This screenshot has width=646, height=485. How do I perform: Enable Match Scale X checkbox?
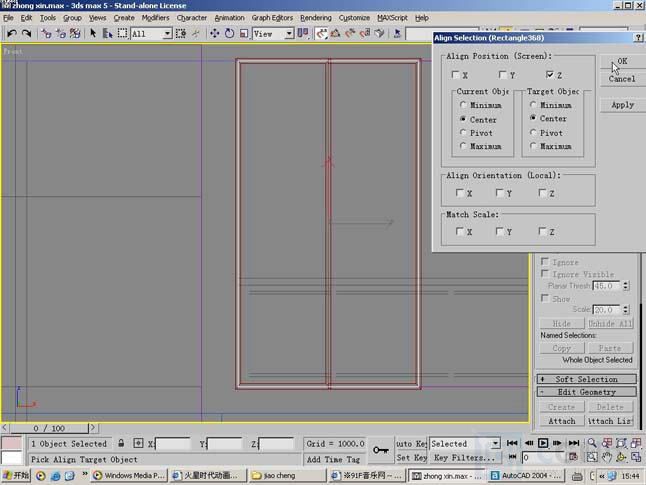click(460, 232)
